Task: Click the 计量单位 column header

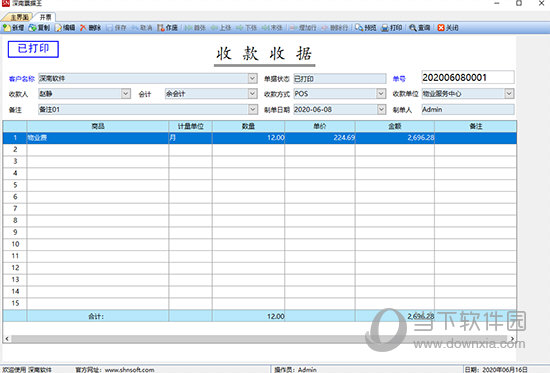Action: pos(190,126)
